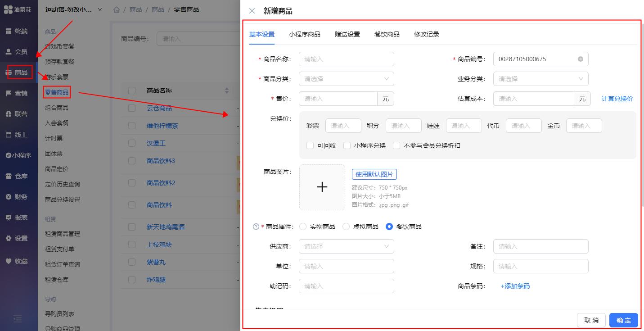Click the home icon in breadcrumb
Viewport: 644px width, 331px height.
coord(117,9)
